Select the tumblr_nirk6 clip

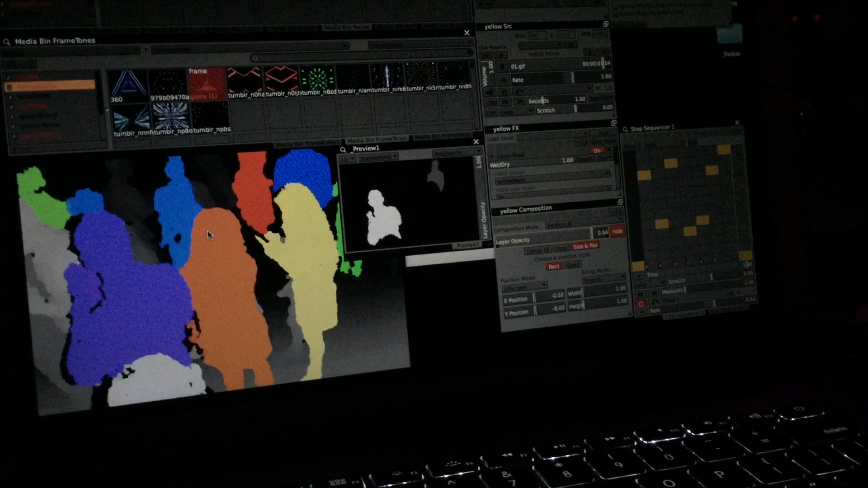coord(388,77)
